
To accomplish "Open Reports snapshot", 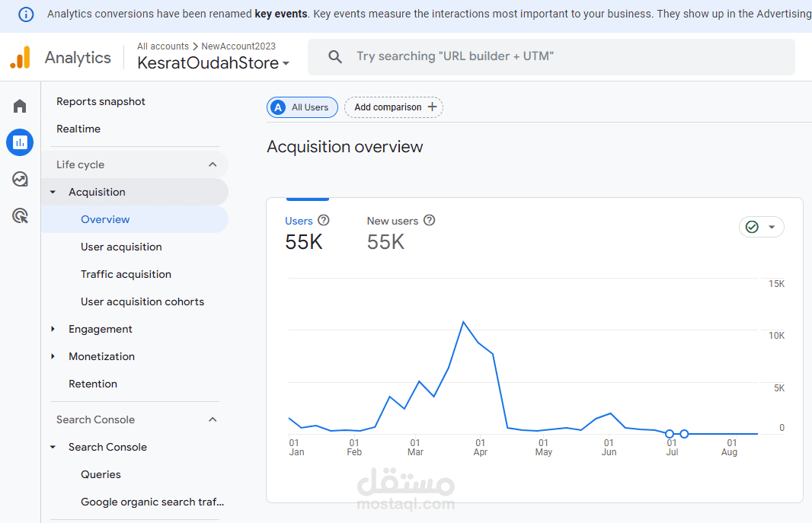I will (101, 101).
